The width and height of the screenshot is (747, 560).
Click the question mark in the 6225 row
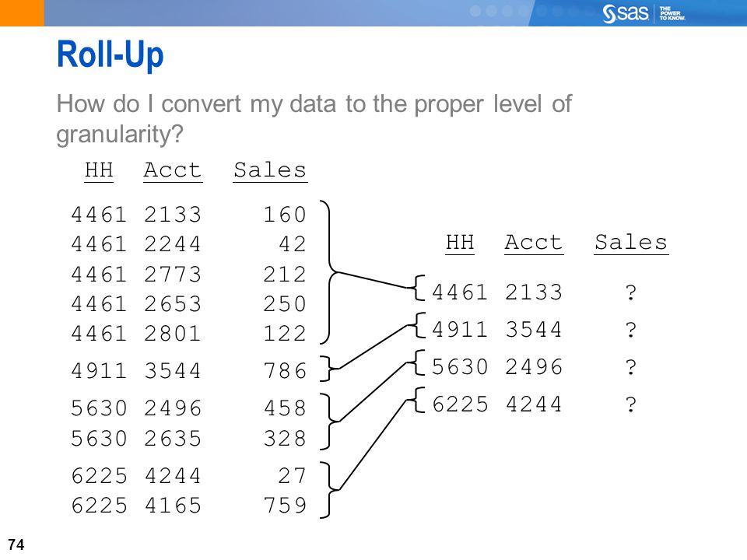(x=631, y=404)
